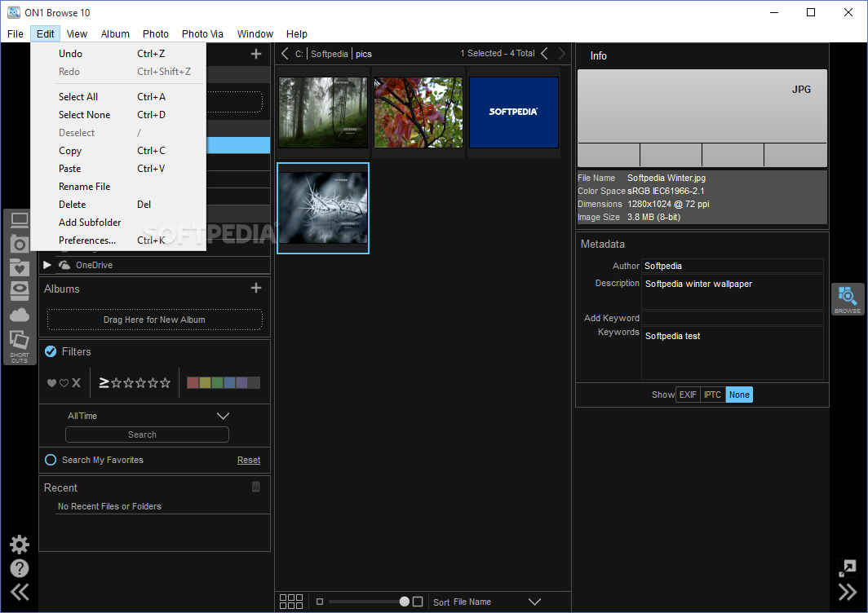Image resolution: width=868 pixels, height=613 pixels.
Task: Expand the OneDrive tree node
Action: (x=47, y=265)
